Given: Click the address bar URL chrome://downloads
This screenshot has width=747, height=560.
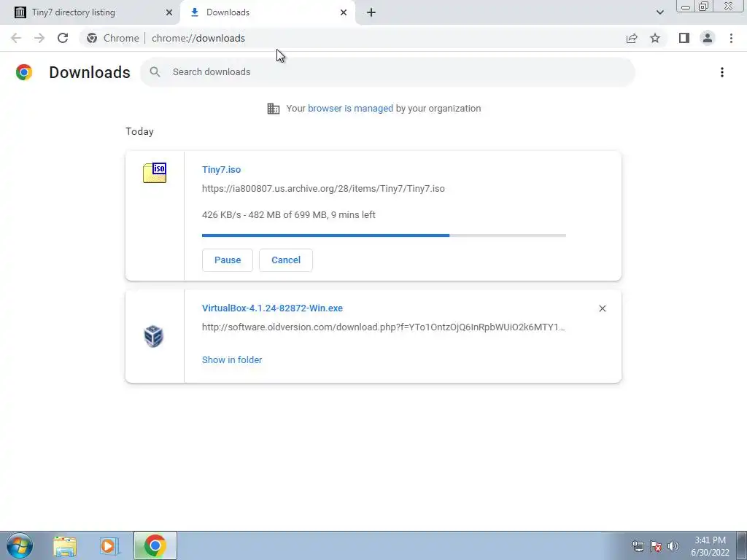Looking at the screenshot, I should (x=198, y=38).
